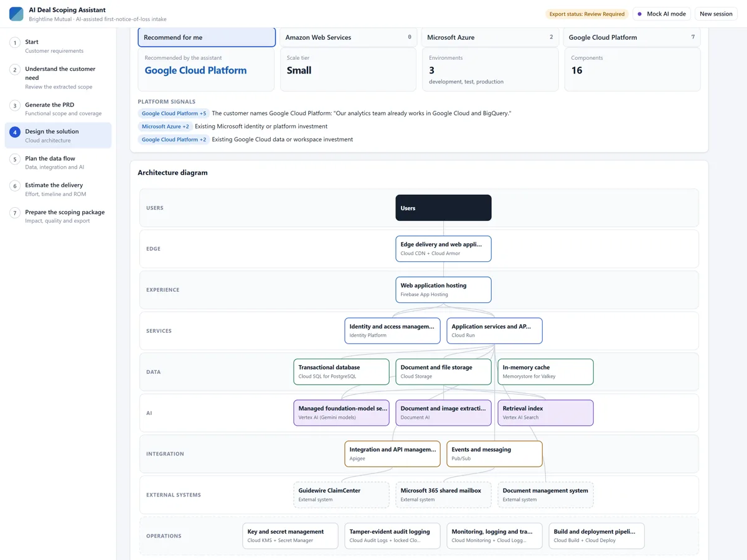Select the Guidewire ClaimCenter external system node

point(341,495)
